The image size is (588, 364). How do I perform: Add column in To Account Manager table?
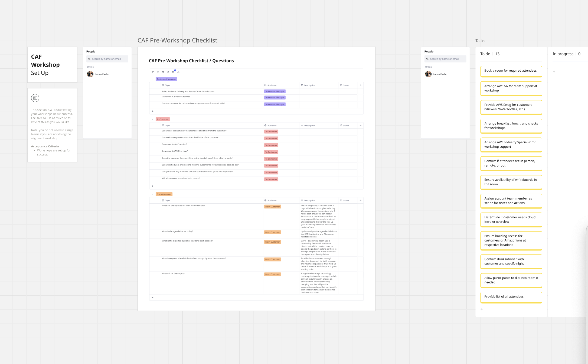point(360,85)
